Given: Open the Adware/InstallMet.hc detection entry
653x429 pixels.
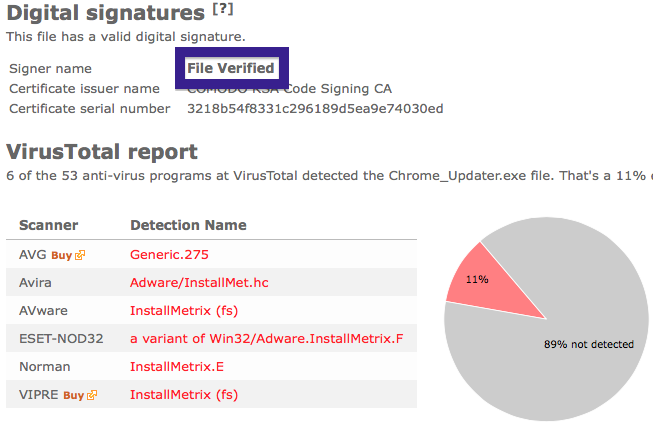Looking at the screenshot, I should point(199,282).
